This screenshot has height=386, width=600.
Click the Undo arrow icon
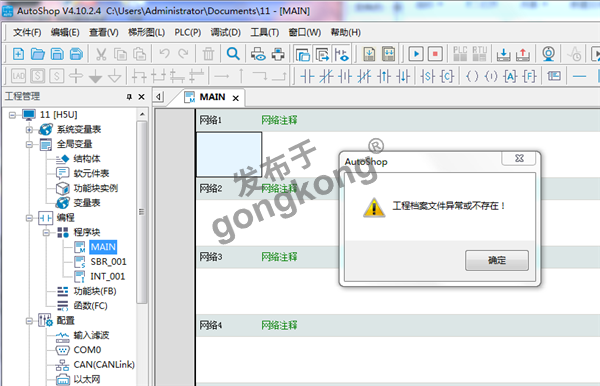(165, 54)
